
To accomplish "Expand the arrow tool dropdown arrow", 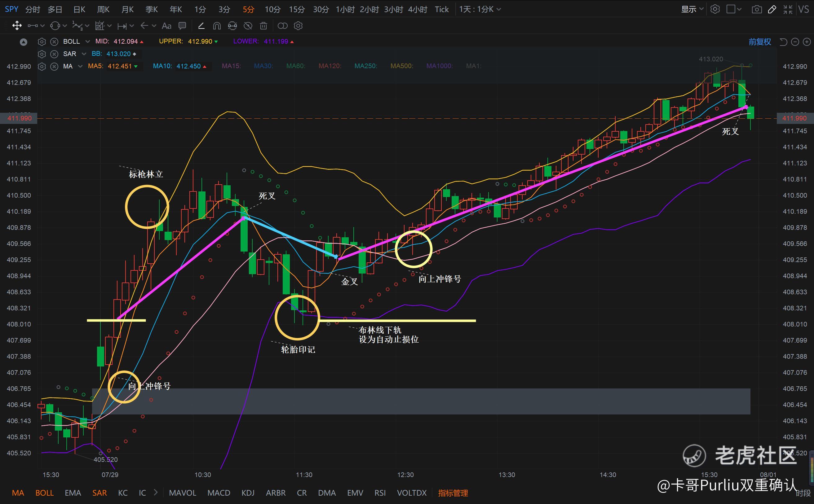I will [x=154, y=26].
